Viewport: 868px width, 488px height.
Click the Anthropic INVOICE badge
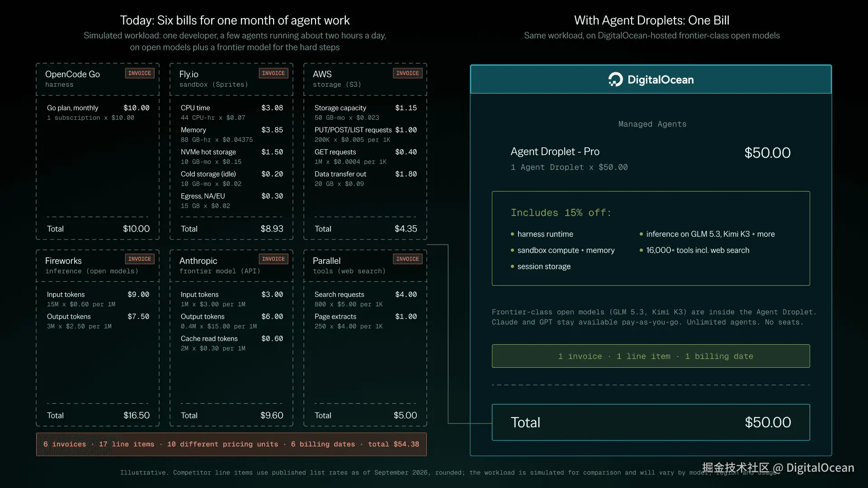tap(274, 259)
